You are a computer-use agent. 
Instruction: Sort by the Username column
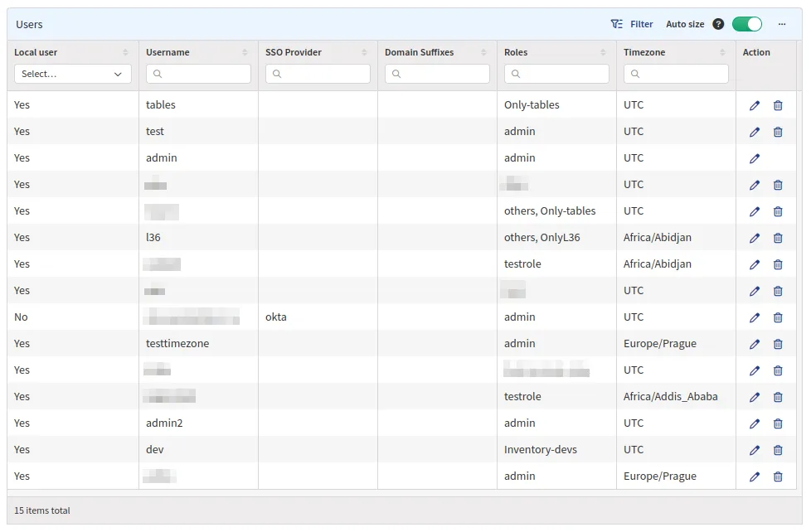[245, 52]
